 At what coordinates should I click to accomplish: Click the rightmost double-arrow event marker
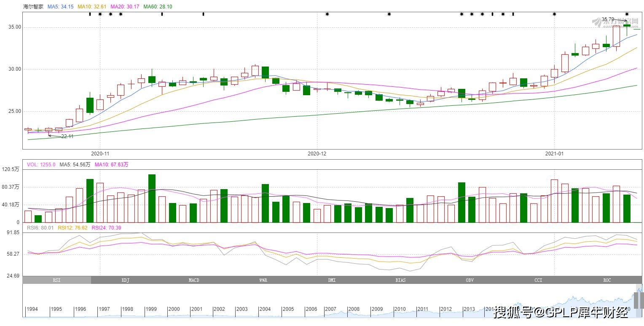click(513, 14)
